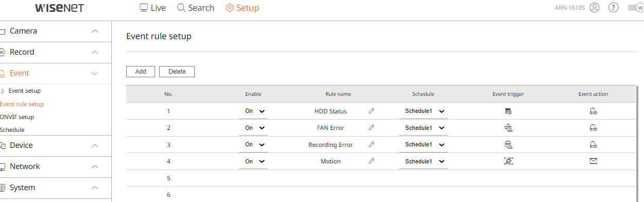Screen dimensions: 644x202
Task: Edit the FAN Error rule name
Action: [x=371, y=127]
